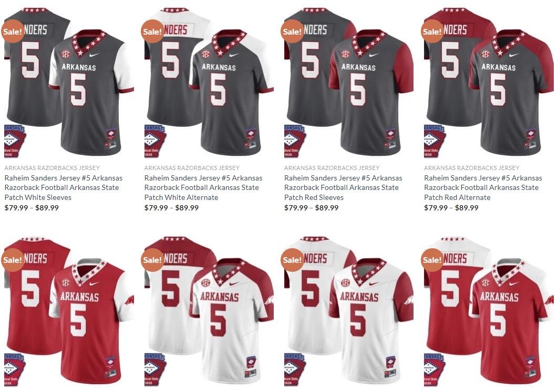Click the Sale badge on Red Sleeves jersey
The image size is (558, 392).
coord(293,31)
